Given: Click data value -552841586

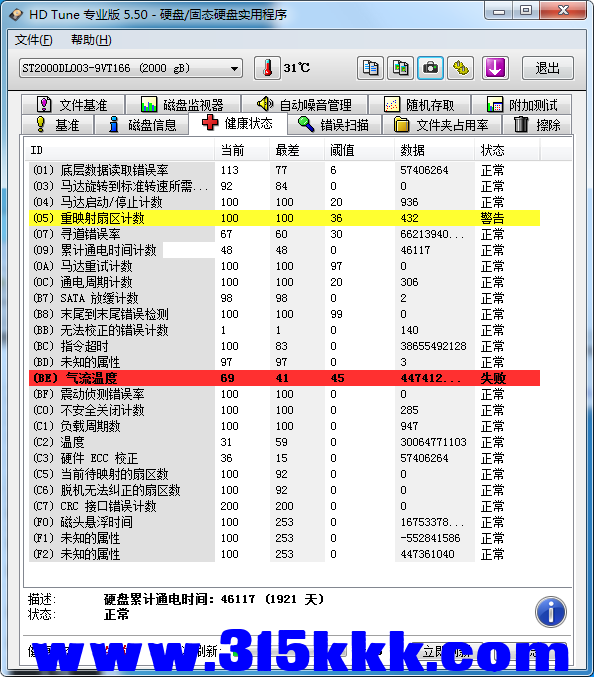Looking at the screenshot, I should point(430,538).
